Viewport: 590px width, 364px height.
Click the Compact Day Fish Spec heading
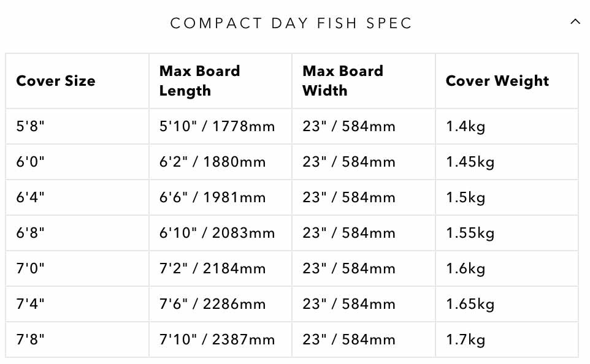pyautogui.click(x=291, y=23)
